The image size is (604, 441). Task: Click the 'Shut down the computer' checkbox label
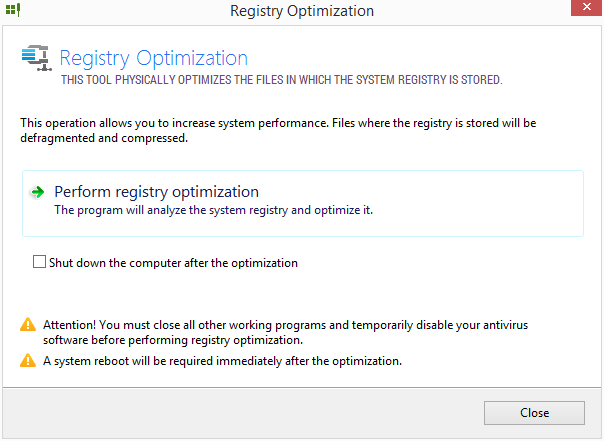[173, 264]
